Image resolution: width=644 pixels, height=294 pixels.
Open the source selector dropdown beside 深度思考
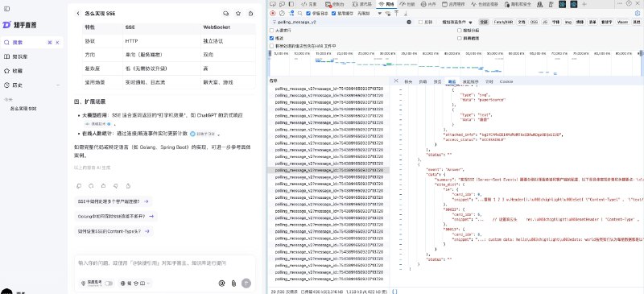tap(134, 284)
